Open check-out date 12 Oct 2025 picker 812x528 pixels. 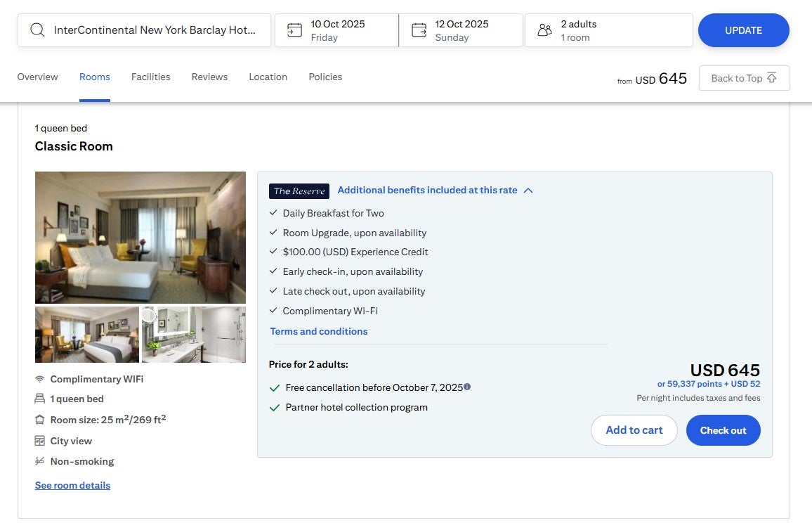click(x=461, y=30)
